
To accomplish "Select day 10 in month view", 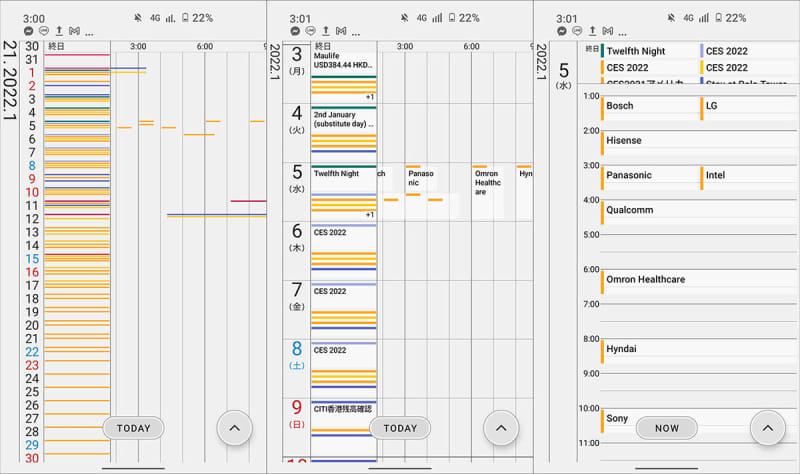I will tap(32, 192).
